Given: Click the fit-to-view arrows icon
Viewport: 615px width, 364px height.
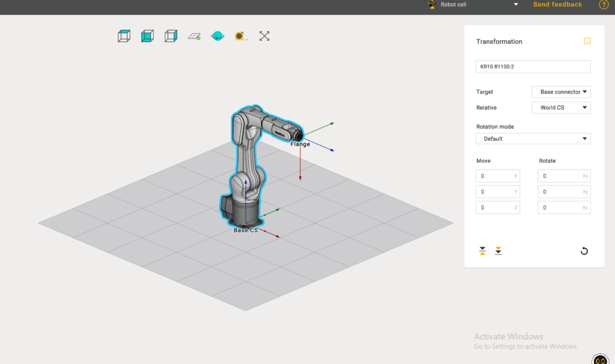Looking at the screenshot, I should (264, 36).
